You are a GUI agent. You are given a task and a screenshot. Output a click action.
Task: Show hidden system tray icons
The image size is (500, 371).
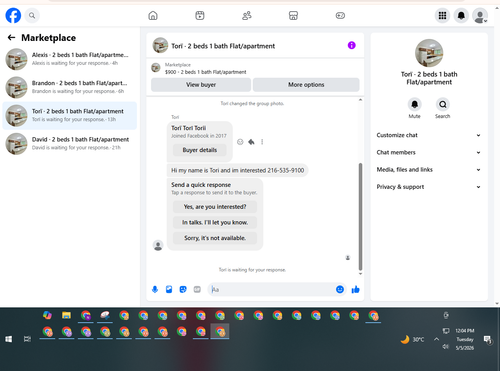(436, 339)
